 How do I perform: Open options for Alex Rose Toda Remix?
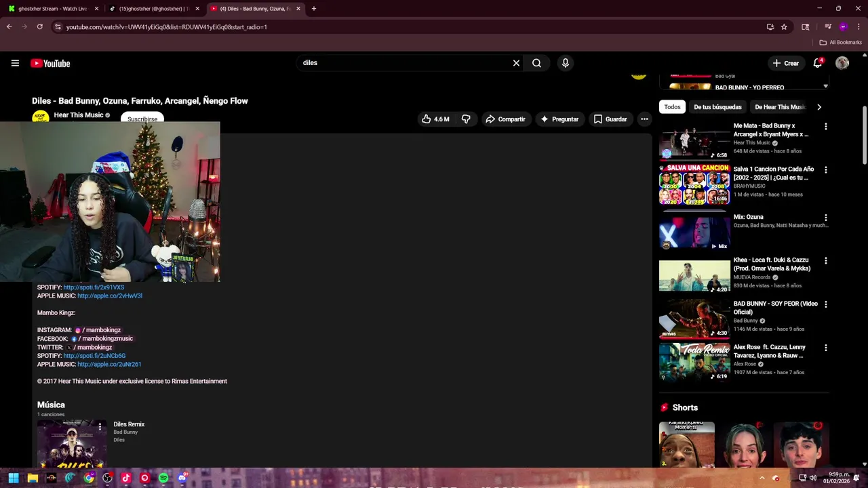(825, 348)
